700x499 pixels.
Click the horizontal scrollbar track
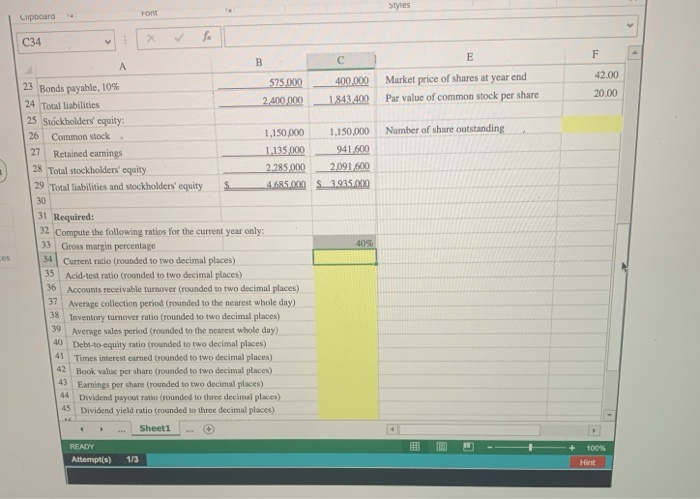pos(470,430)
